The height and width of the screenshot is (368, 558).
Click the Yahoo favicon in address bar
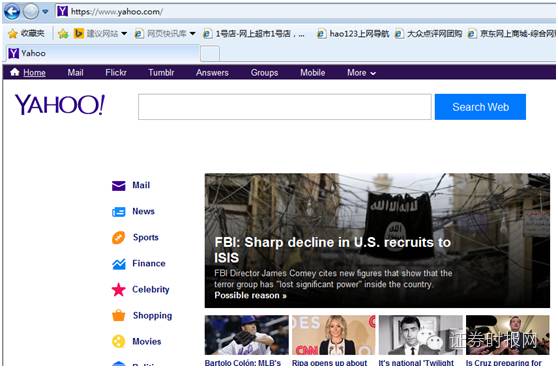tap(62, 11)
